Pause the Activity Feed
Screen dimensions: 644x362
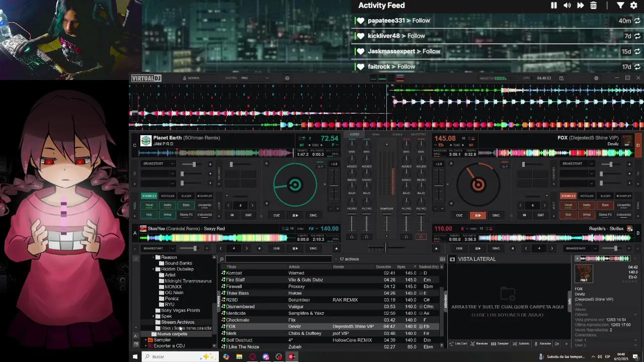[x=554, y=6]
